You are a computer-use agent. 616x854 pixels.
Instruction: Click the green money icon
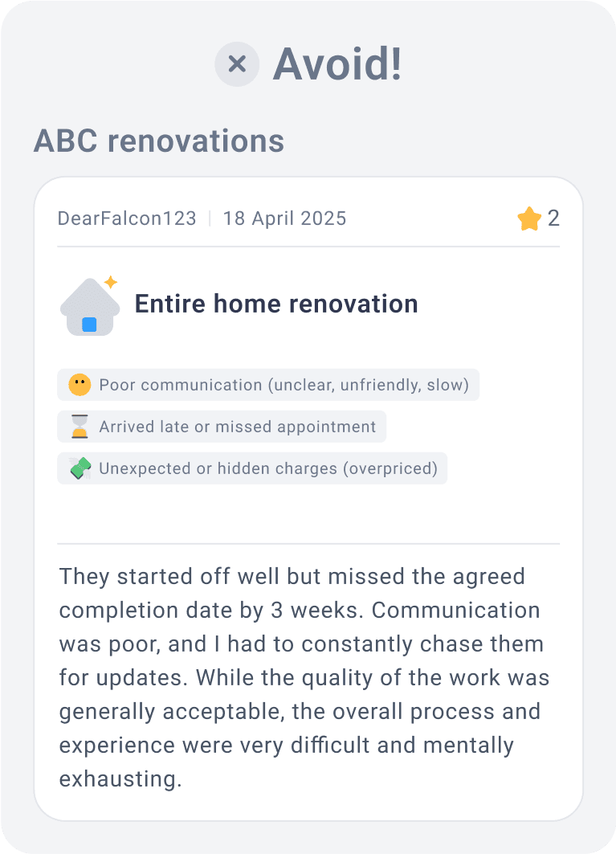tap(80, 468)
